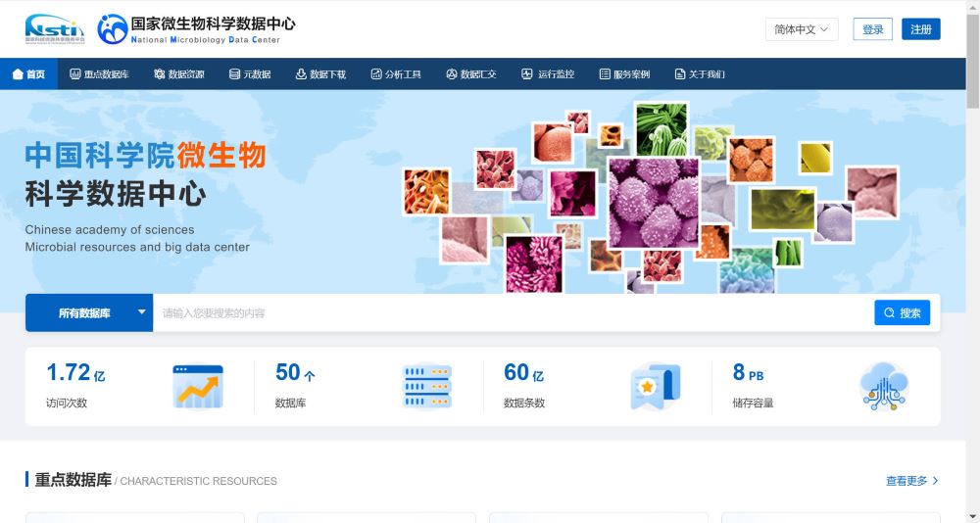Expand the 所有数据库 database selector
This screenshot has height=523, width=980.
[89, 313]
